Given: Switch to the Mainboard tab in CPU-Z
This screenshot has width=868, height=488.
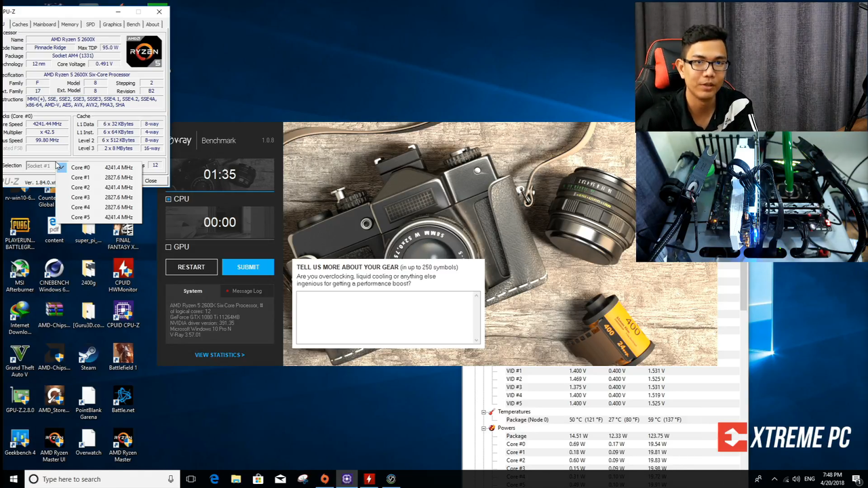Looking at the screenshot, I should pyautogui.click(x=45, y=24).
